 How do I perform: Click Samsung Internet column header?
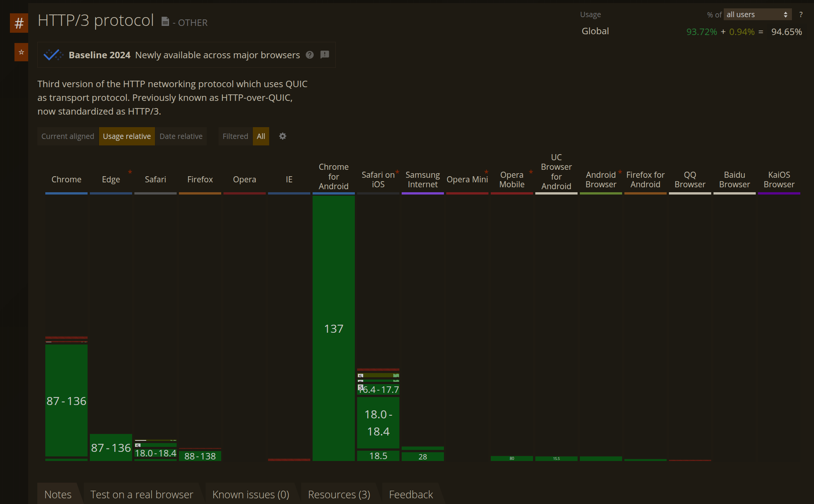pos(423,179)
